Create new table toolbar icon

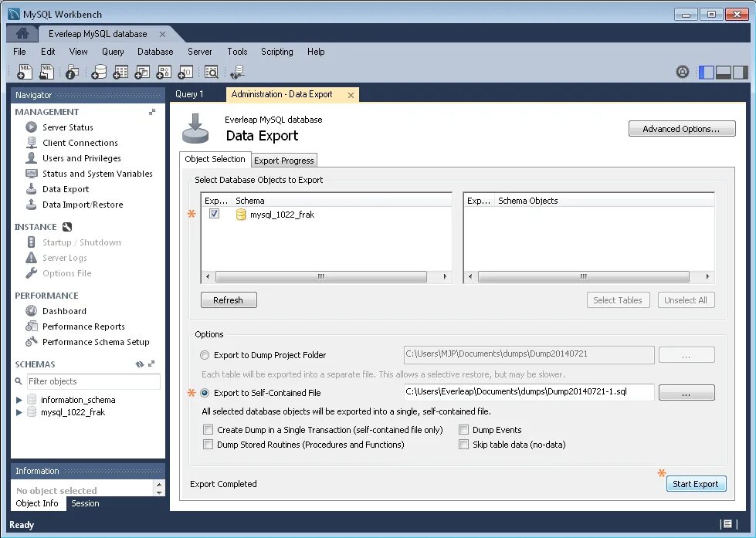120,72
